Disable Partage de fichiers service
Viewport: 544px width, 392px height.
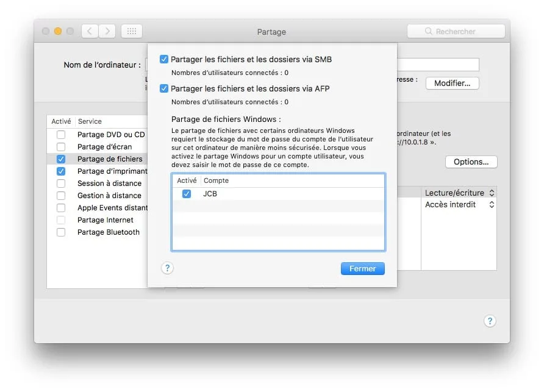tap(61, 159)
